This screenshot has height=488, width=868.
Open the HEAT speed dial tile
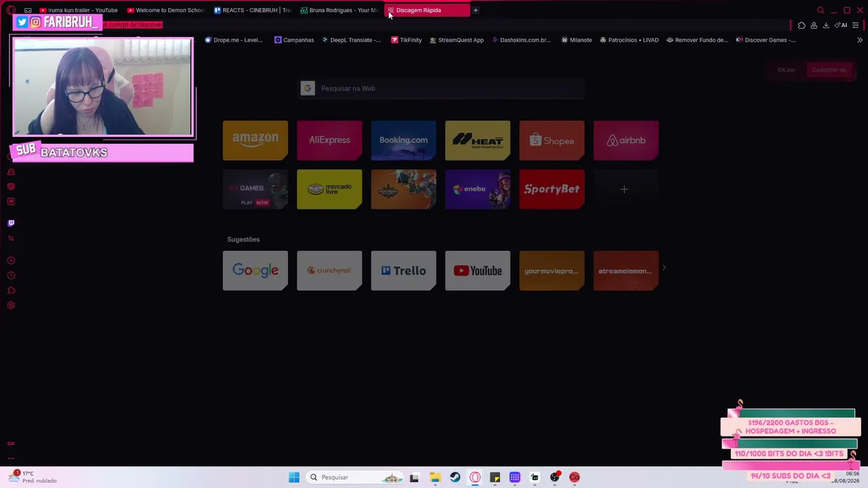point(477,140)
